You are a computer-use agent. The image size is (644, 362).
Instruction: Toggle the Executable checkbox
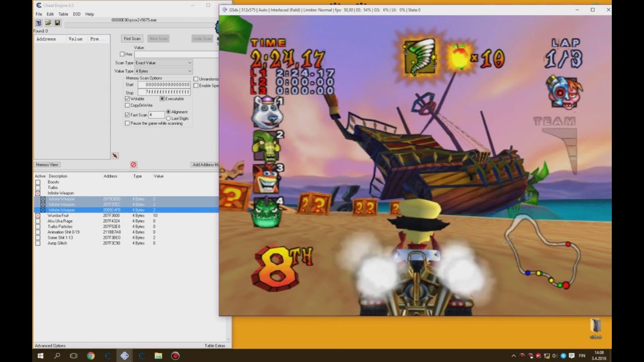click(x=162, y=99)
